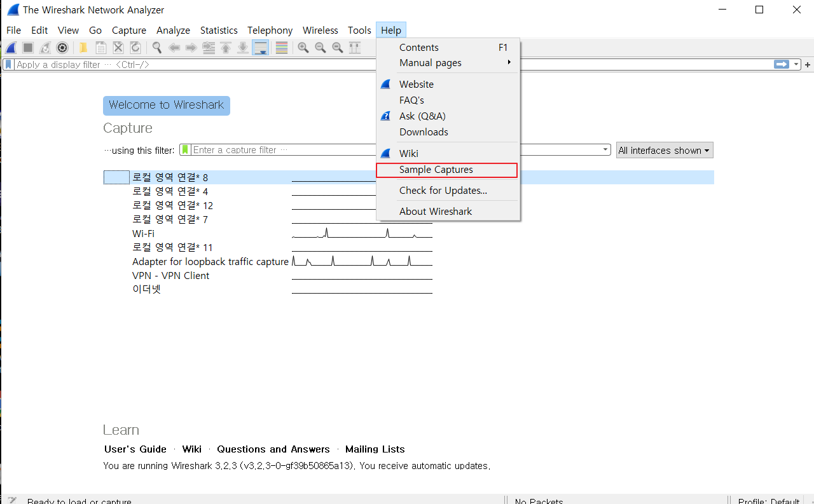Screen dimensions: 814x504
Task: Toggle packet colorize rules icon
Action: point(281,48)
